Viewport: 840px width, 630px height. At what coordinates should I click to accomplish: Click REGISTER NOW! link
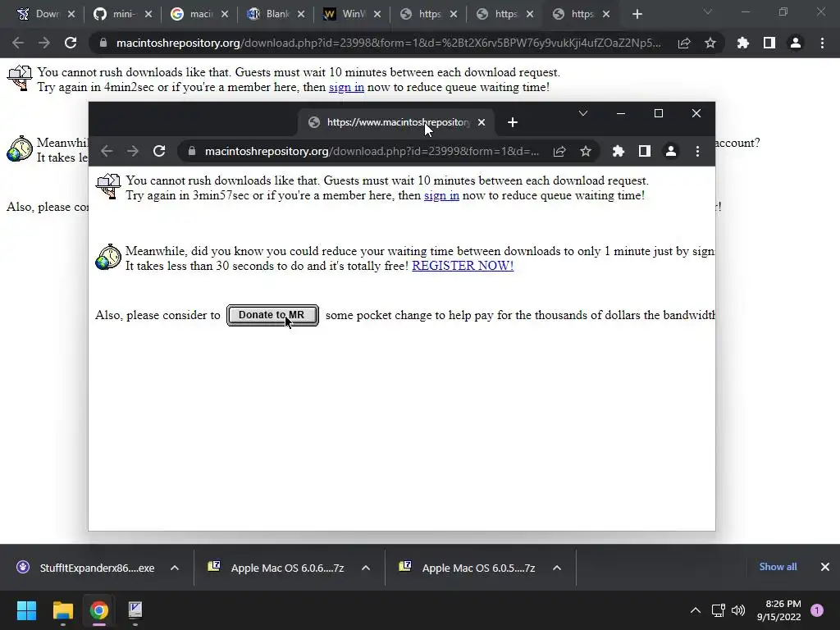click(x=463, y=266)
